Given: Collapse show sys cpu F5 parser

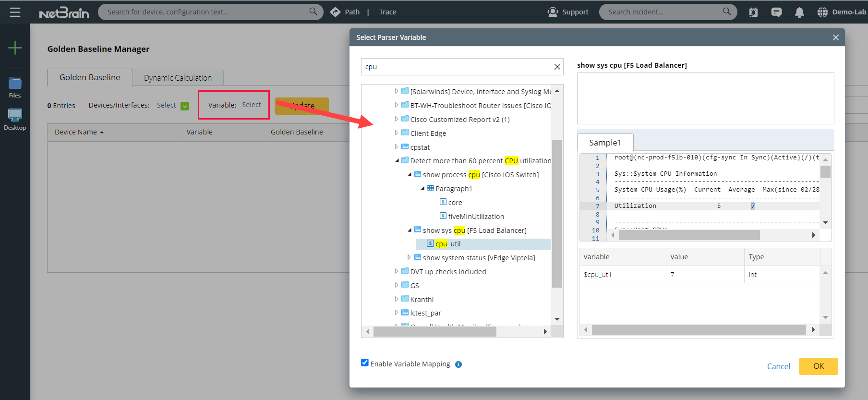Looking at the screenshot, I should point(409,230).
